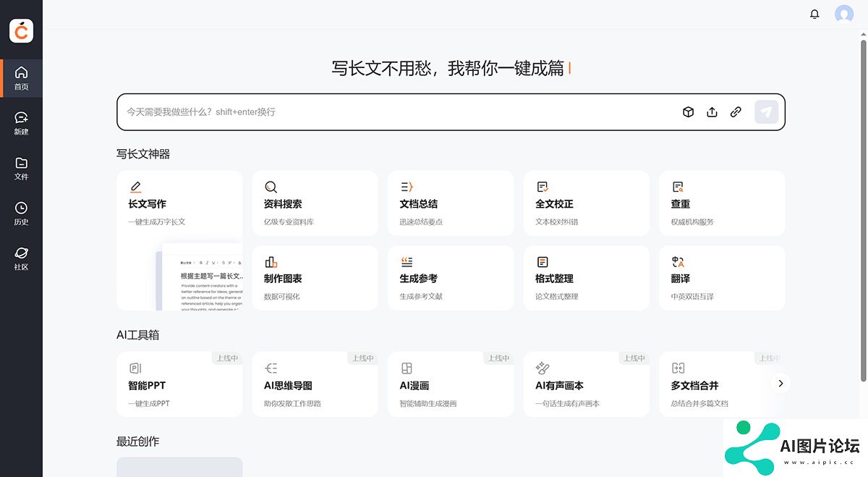Click the merge icon on 多文档合并
This screenshot has height=477, width=868.
coord(678,368)
